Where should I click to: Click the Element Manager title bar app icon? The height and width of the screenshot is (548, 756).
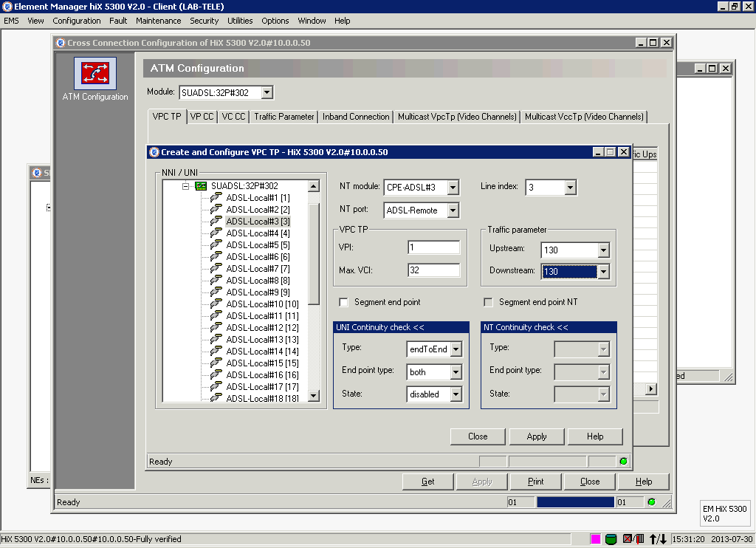7,7
